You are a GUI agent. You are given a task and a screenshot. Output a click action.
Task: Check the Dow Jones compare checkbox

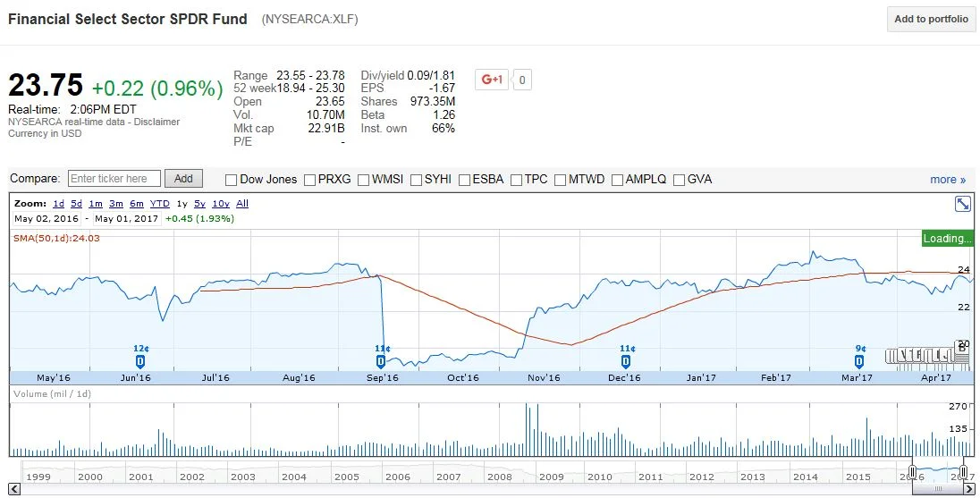coord(231,180)
